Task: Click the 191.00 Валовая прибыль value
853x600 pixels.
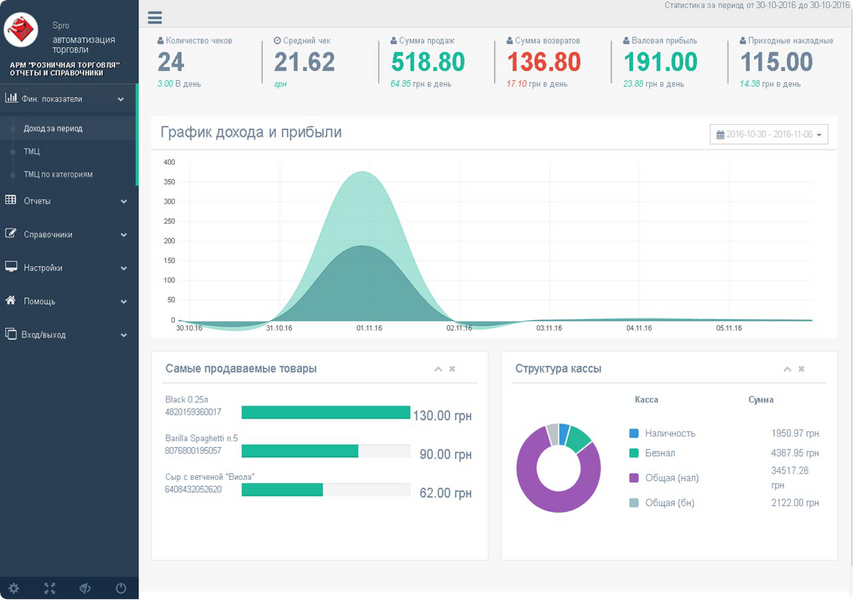Action: [660, 61]
